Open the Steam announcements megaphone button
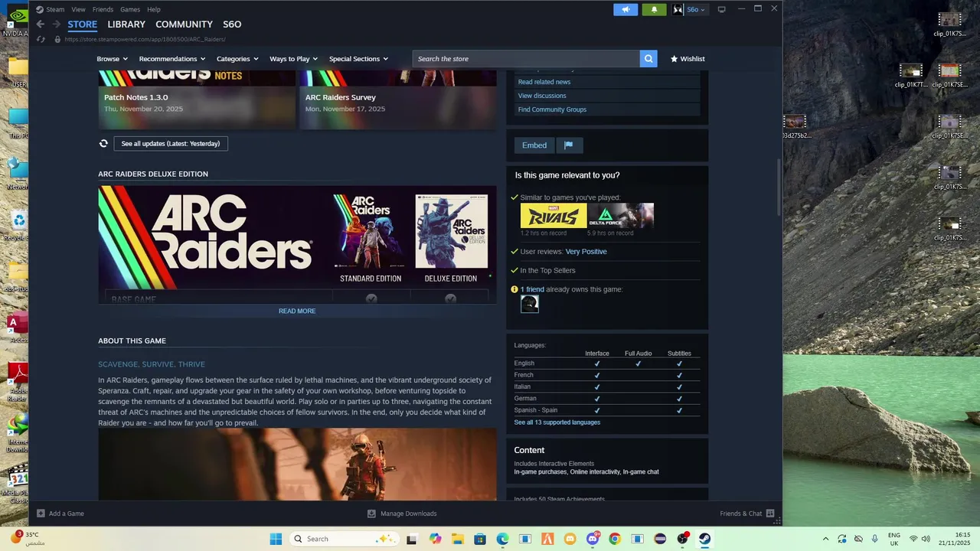This screenshot has width=980, height=551. pos(626,9)
